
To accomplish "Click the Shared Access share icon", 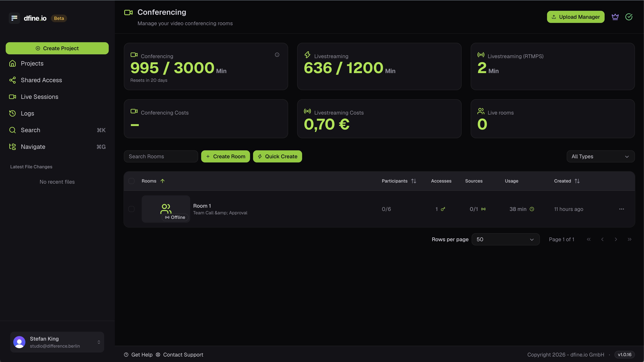I will (13, 80).
